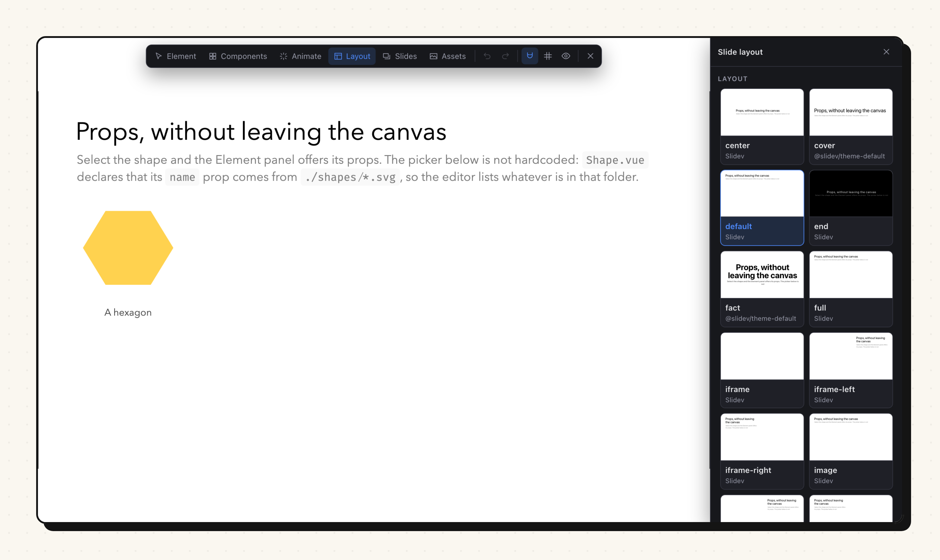This screenshot has width=940, height=560.
Task: Choose the image layout
Action: [851, 451]
